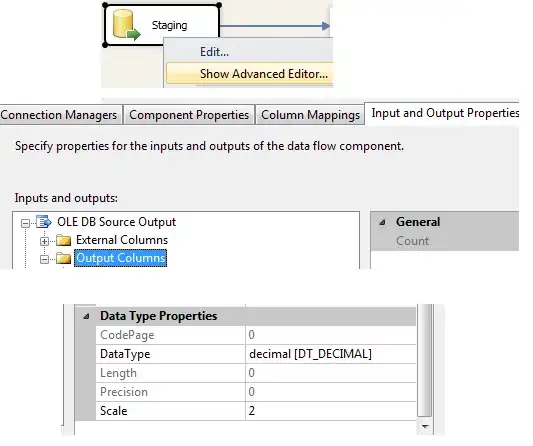The height and width of the screenshot is (446, 533).
Task: Select the Output Columns tree label
Action: click(121, 258)
